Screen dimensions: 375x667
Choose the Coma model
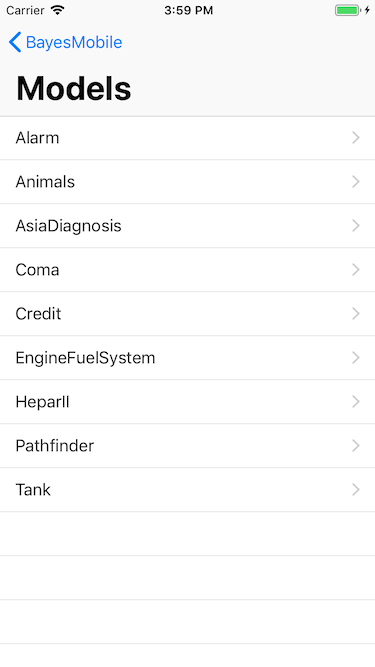[x=188, y=270]
